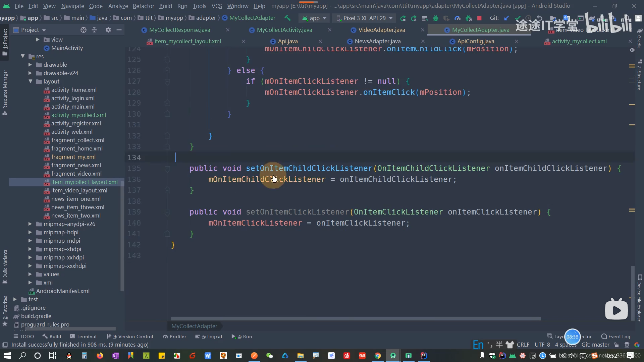644x362 pixels.
Task: Expand the drawable folder
Action: point(30,65)
